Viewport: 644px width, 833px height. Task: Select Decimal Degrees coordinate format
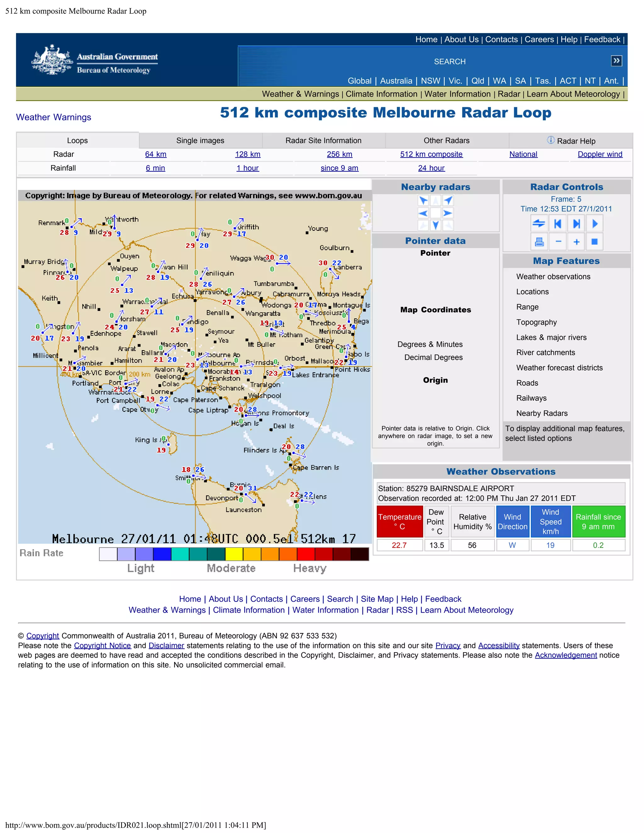(433, 357)
